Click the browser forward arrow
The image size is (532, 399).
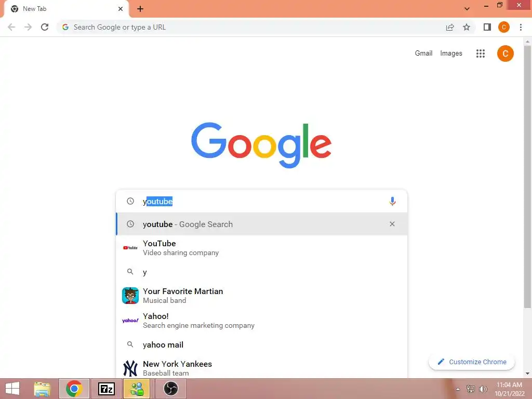(28, 27)
